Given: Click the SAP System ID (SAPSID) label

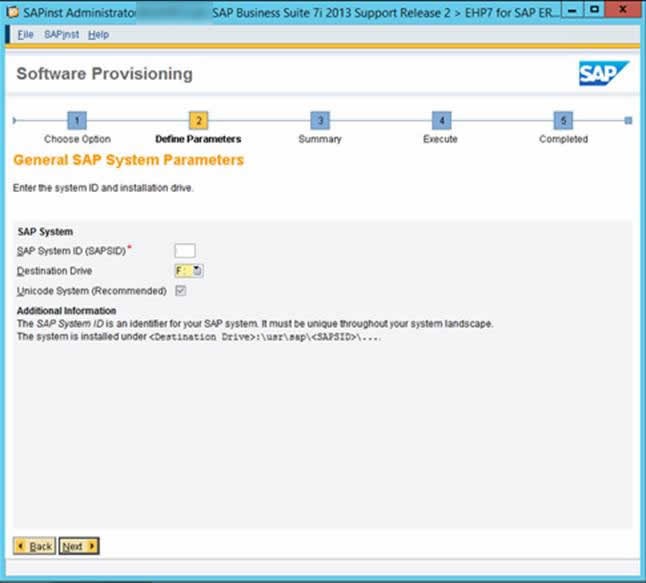Looking at the screenshot, I should click(71, 251).
